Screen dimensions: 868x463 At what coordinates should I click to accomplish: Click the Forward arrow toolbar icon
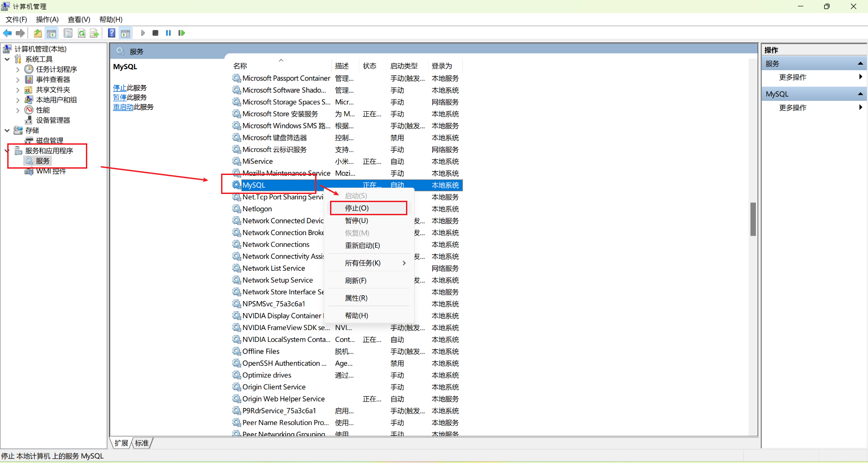(20, 33)
